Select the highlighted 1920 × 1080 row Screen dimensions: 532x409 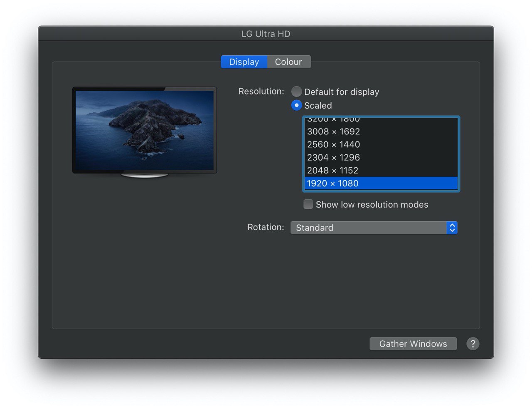(x=381, y=183)
